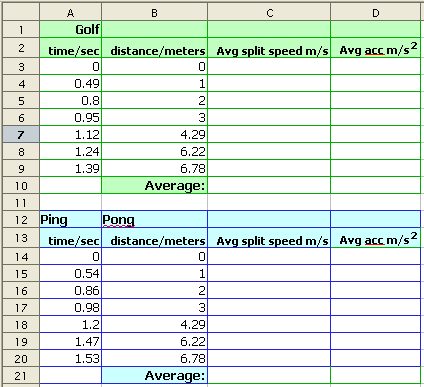Select column A header
The height and width of the screenshot is (387, 424).
click(70, 13)
